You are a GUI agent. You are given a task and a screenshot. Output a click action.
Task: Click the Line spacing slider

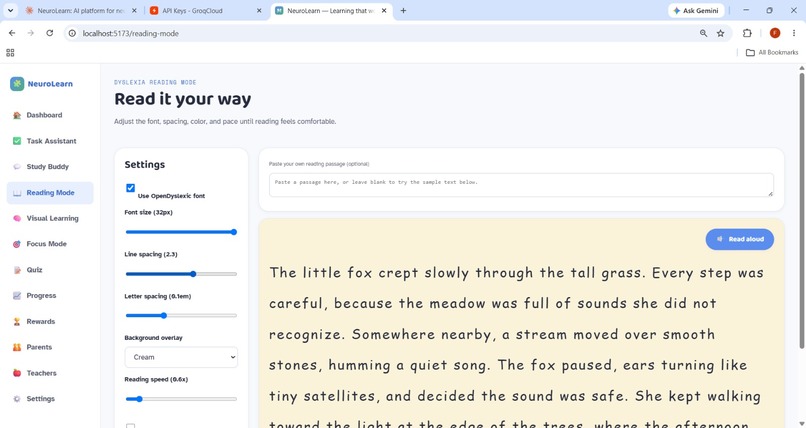click(181, 274)
